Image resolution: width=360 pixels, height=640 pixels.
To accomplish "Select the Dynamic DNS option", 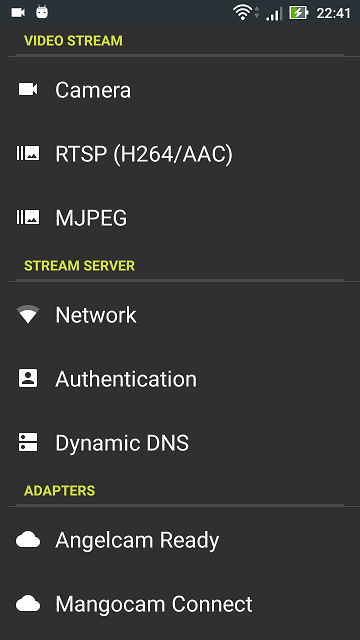I will coord(180,442).
